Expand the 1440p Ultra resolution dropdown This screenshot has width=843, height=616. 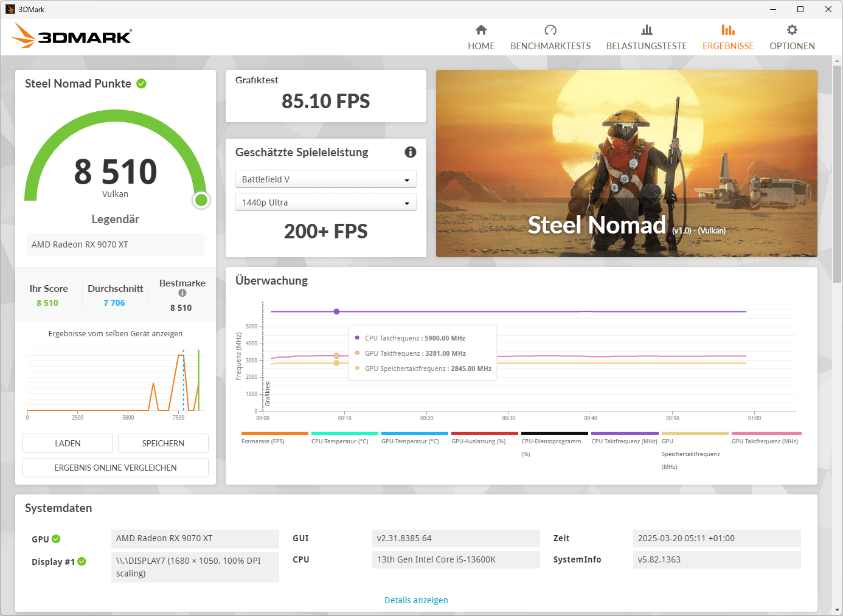(x=325, y=202)
